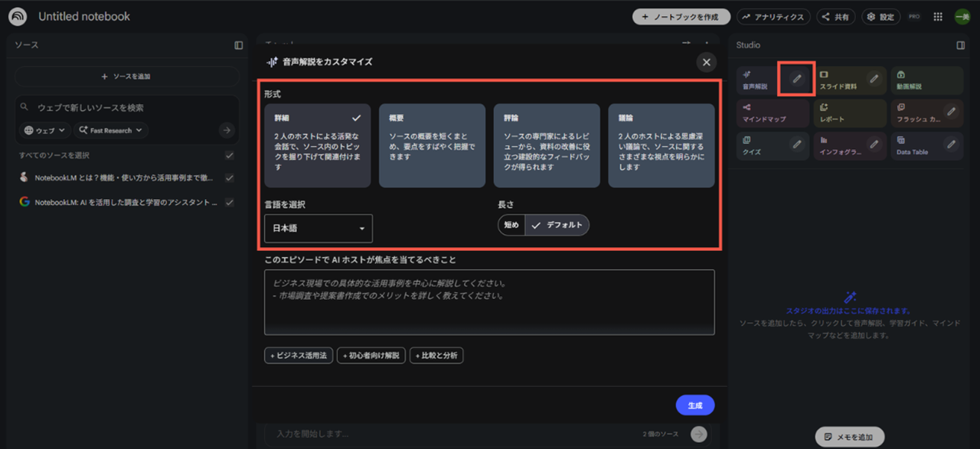The image size is (980, 449).
Task: Open the 動画解説 tile
Action: (x=926, y=80)
